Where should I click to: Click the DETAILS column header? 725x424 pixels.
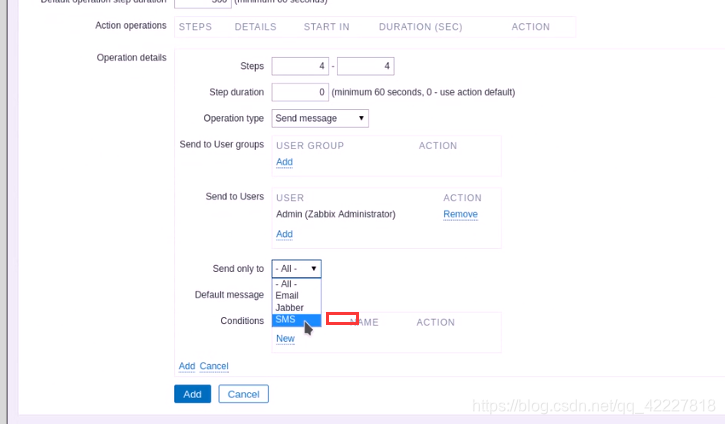[255, 27]
